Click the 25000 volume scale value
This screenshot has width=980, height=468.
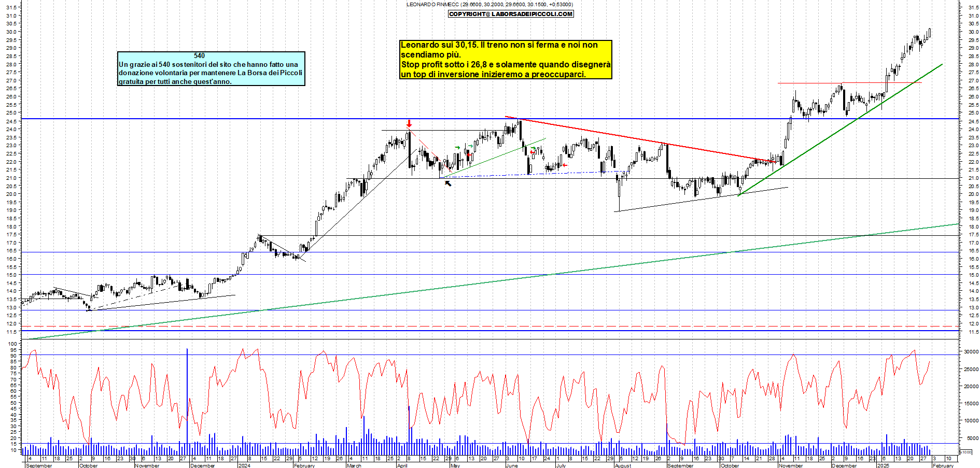(971, 369)
